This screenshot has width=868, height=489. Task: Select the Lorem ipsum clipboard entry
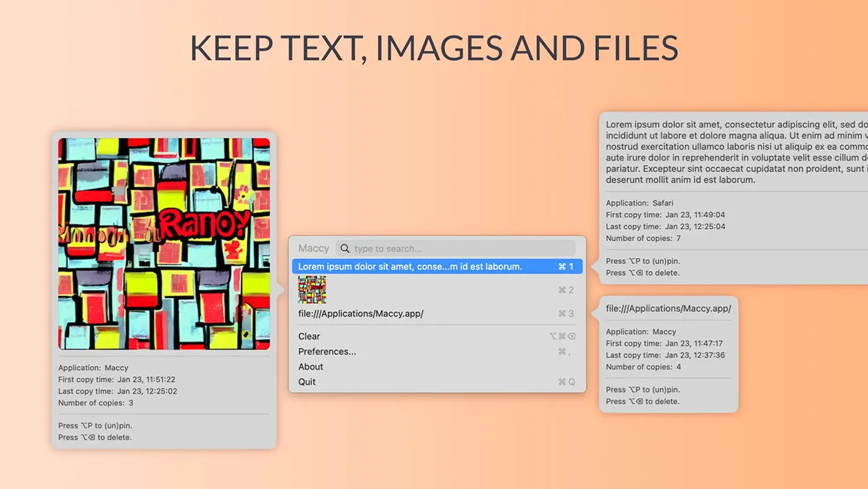click(x=410, y=267)
